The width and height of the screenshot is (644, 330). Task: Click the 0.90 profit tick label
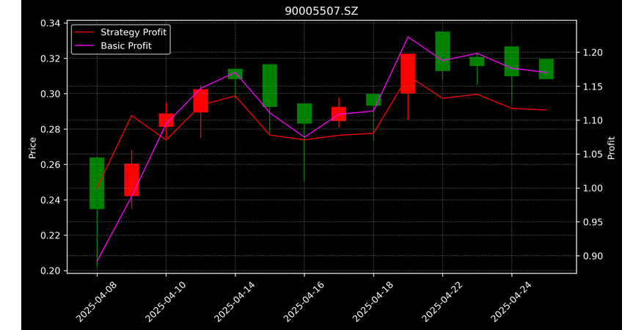593,256
